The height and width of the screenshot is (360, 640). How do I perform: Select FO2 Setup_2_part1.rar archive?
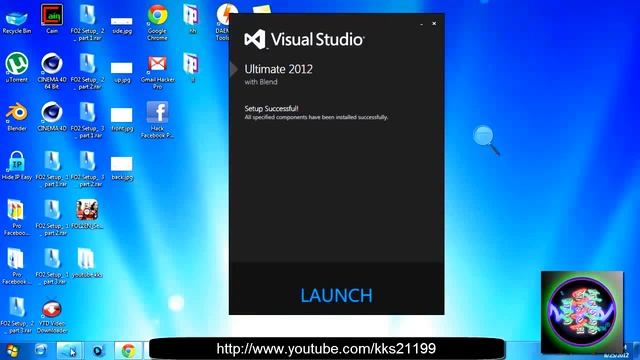(87, 22)
